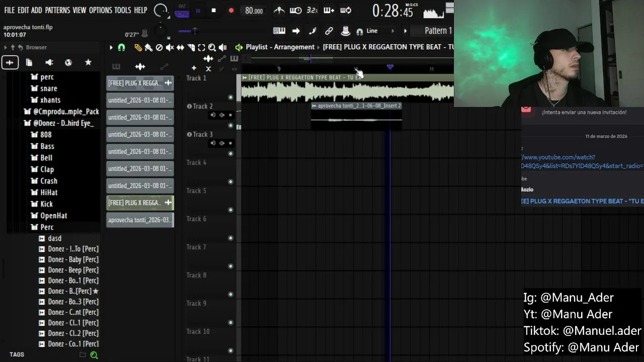Screen dimensions: 644x362
Task: Select the Slice tool icon
Action: 191,47
